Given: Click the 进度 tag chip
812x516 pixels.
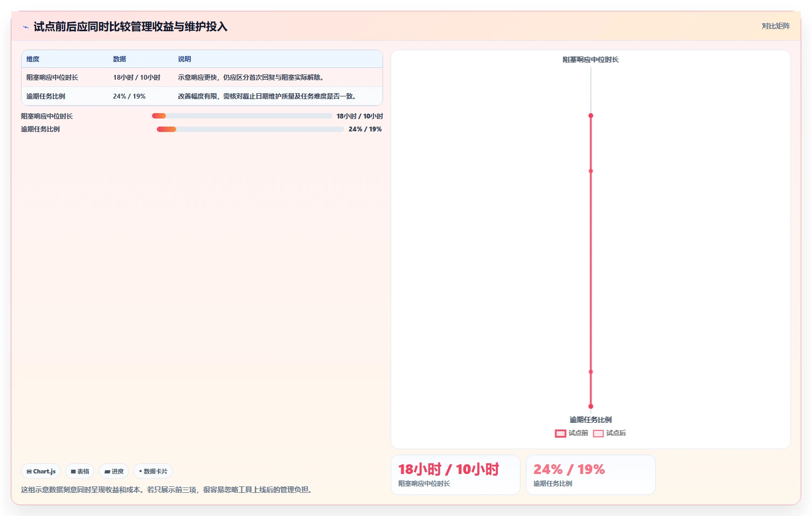Looking at the screenshot, I should pos(114,471).
